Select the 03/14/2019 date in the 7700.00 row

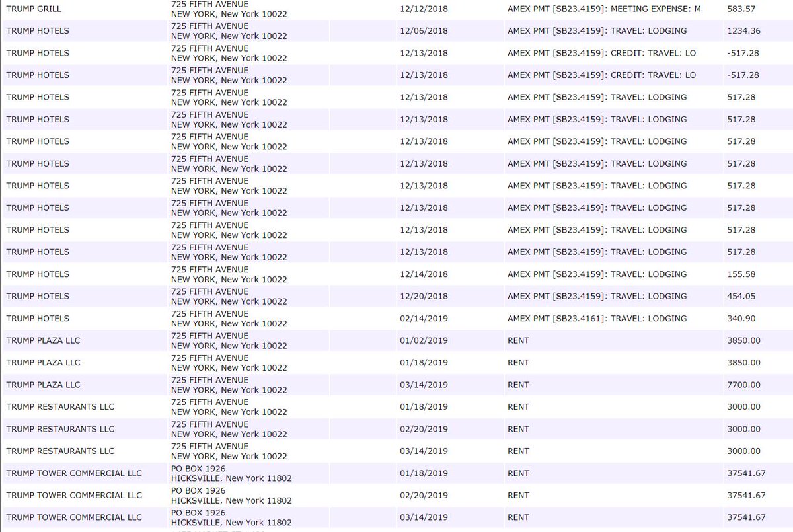point(424,385)
